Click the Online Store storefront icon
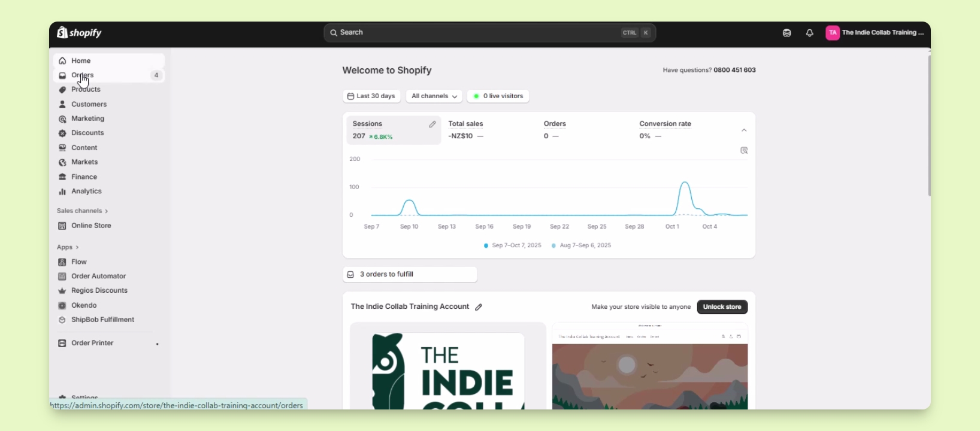This screenshot has height=431, width=980. pos(62,226)
